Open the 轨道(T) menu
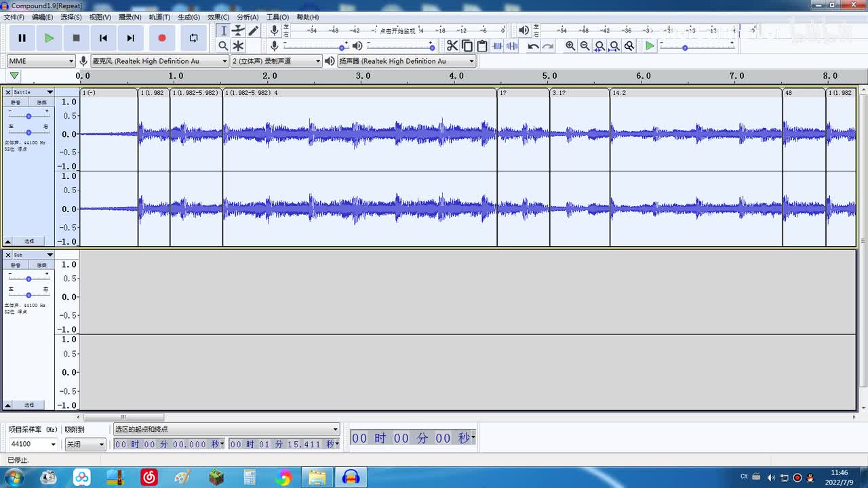The image size is (868, 488). click(x=159, y=17)
